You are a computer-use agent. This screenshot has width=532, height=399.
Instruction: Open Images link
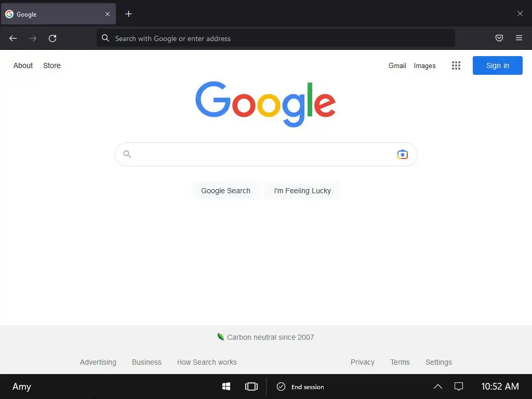point(424,65)
